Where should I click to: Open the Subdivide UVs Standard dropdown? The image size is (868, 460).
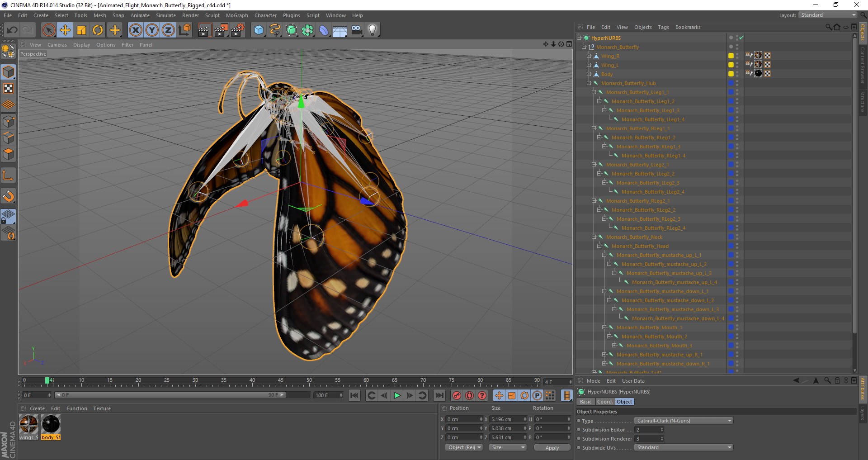(684, 447)
